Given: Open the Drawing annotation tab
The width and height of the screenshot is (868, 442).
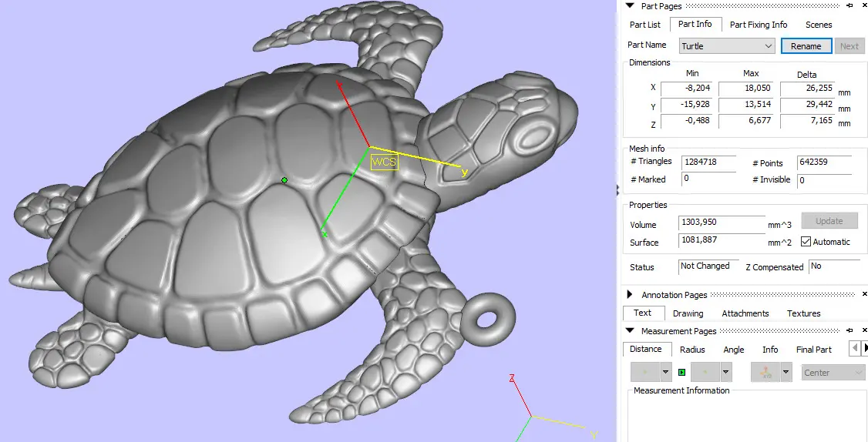Looking at the screenshot, I should (688, 313).
